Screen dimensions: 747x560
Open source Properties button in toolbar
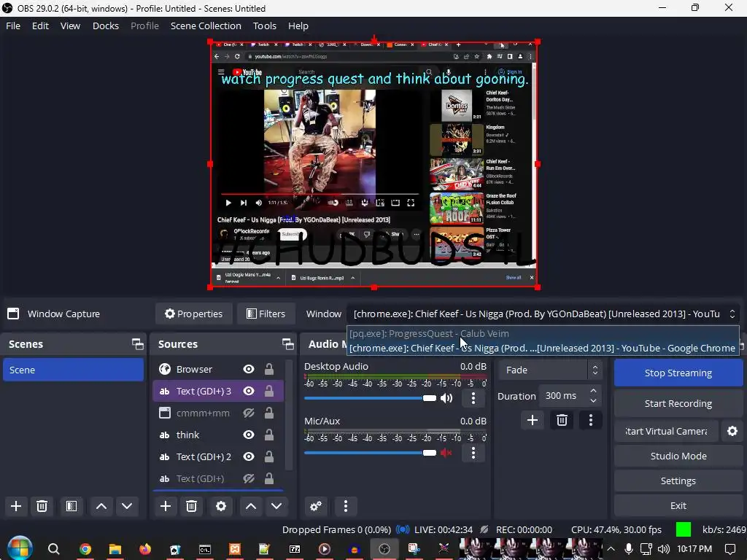[194, 314]
